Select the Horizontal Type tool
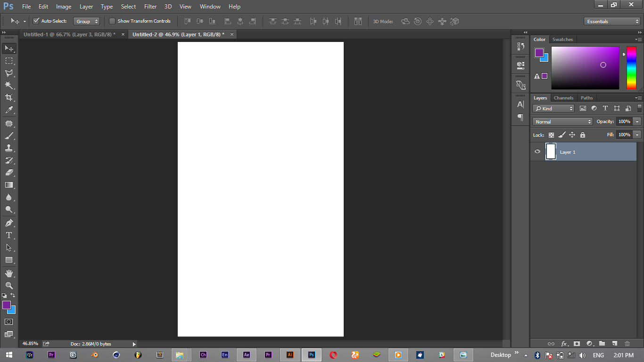This screenshot has height=362, width=644. [x=9, y=235]
